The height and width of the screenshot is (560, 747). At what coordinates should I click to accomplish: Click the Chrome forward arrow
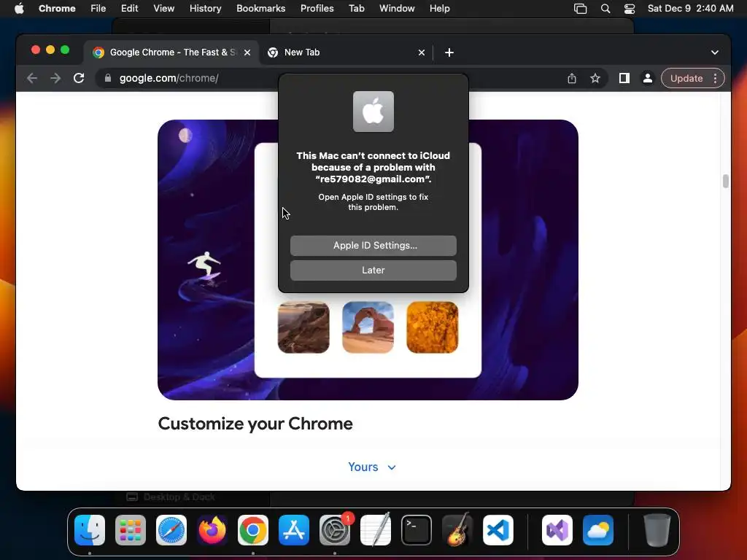point(55,78)
